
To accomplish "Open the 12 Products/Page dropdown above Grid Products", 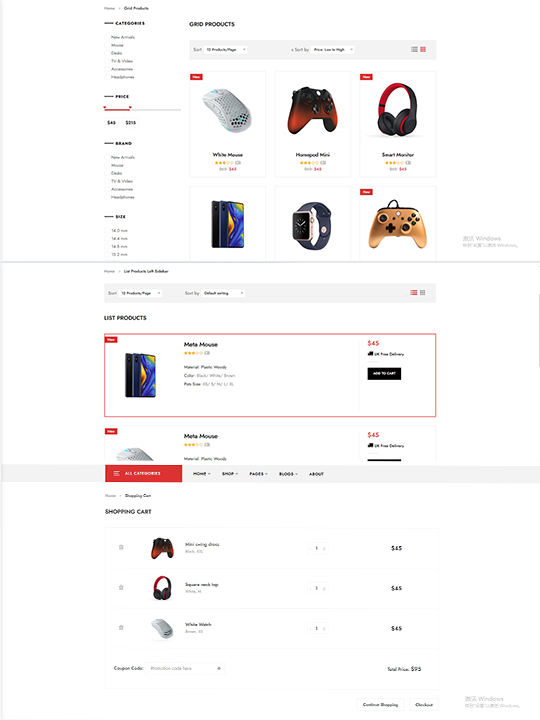I will click(x=225, y=50).
